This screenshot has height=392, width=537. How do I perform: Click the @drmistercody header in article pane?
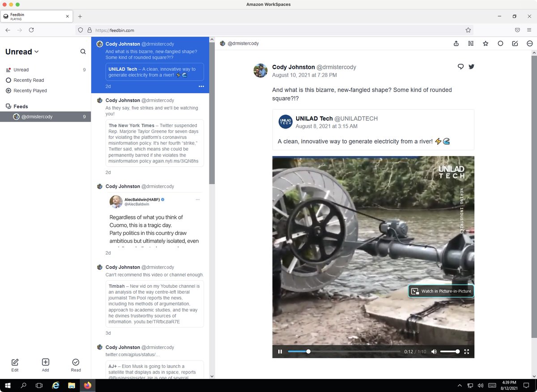tap(239, 43)
